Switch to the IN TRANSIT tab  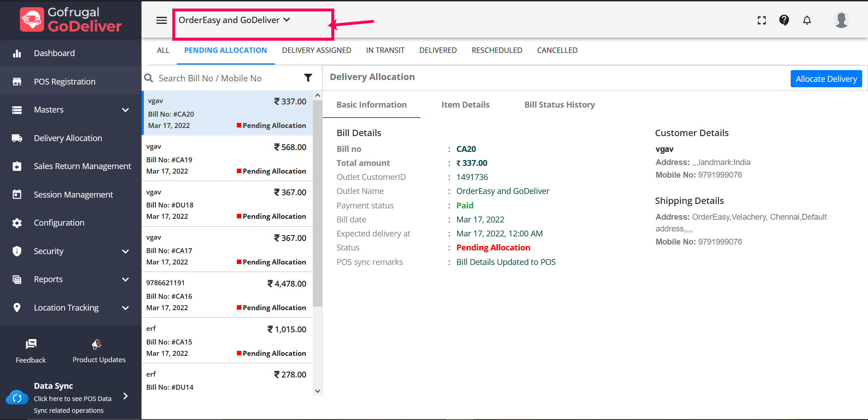click(385, 51)
